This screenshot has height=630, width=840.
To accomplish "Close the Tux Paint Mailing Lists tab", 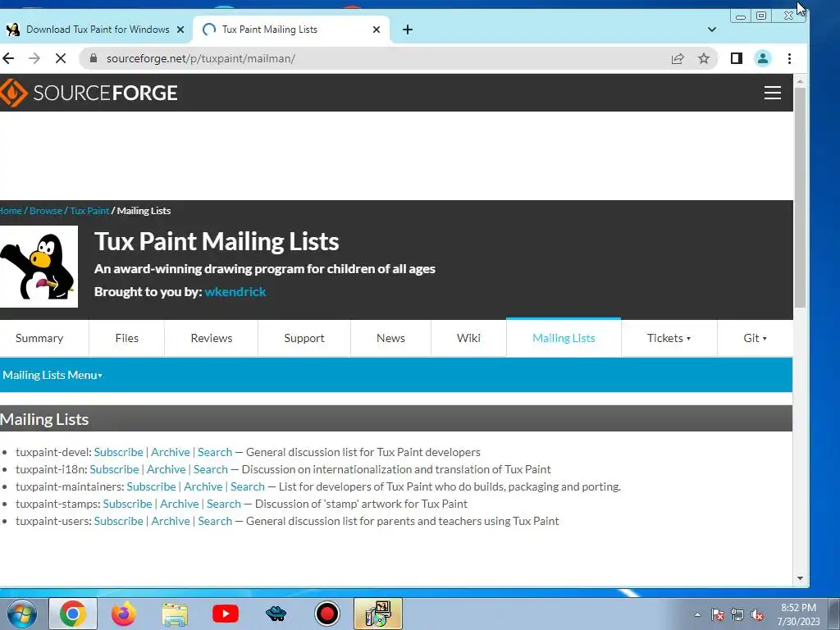I will pos(377,30).
